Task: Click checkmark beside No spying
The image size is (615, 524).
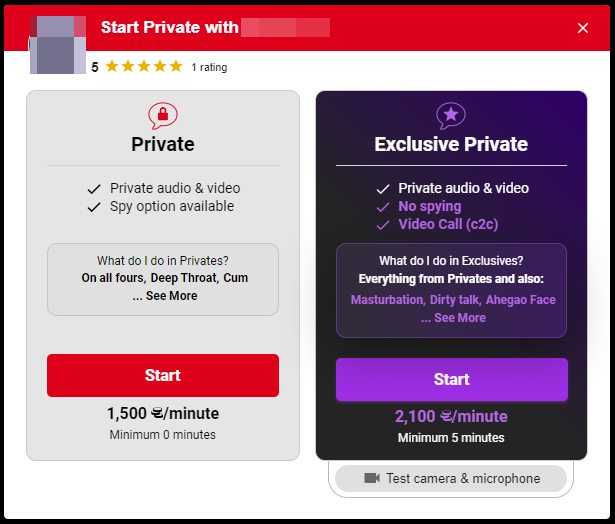Action: pos(382,207)
